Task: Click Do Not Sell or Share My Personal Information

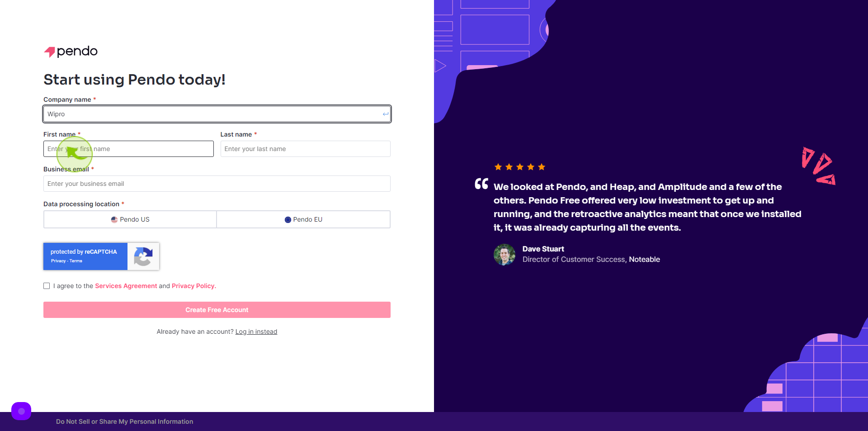Action: tap(125, 422)
